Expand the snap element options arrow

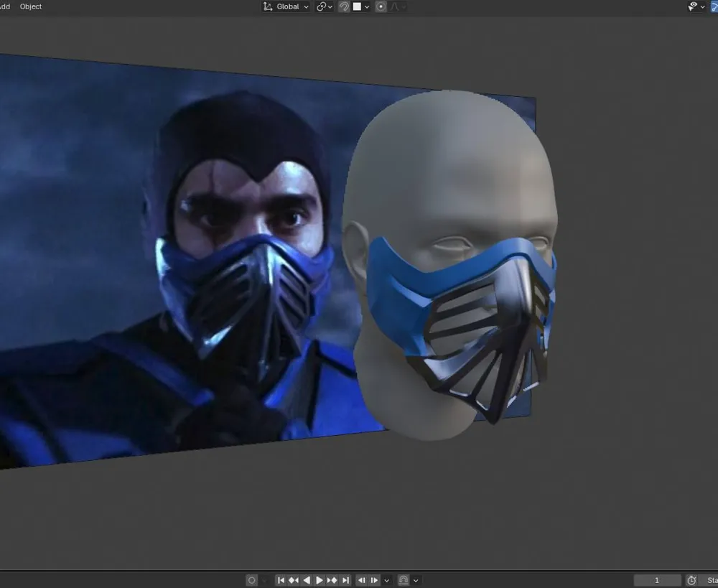(x=367, y=7)
